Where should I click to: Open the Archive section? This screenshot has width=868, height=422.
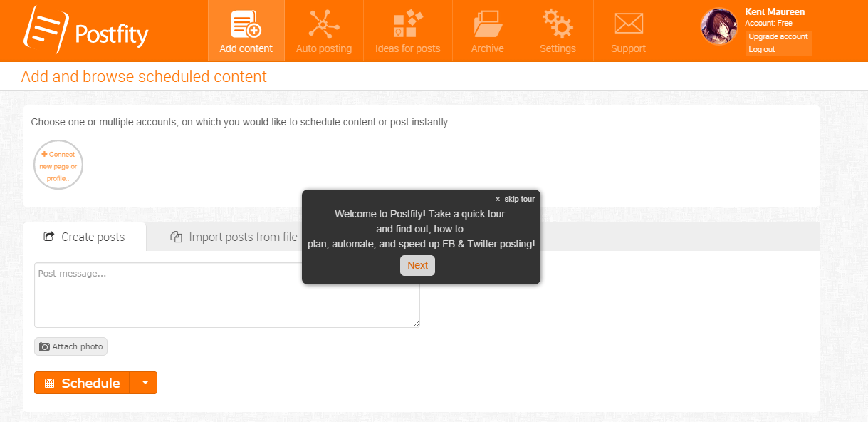pos(488,31)
